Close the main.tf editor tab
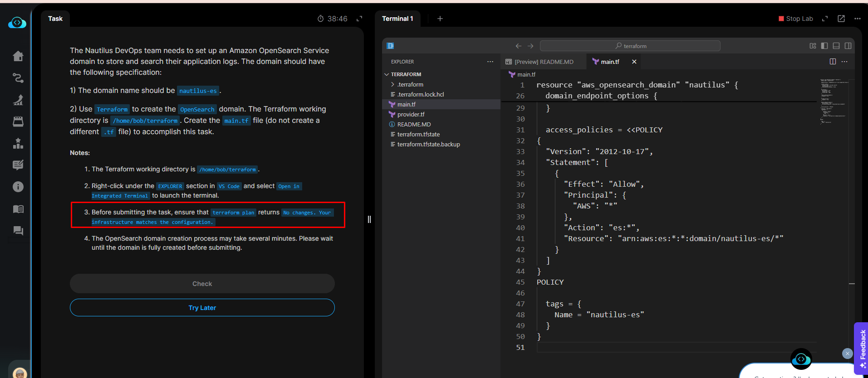Image resolution: width=868 pixels, height=378 pixels. (x=634, y=62)
